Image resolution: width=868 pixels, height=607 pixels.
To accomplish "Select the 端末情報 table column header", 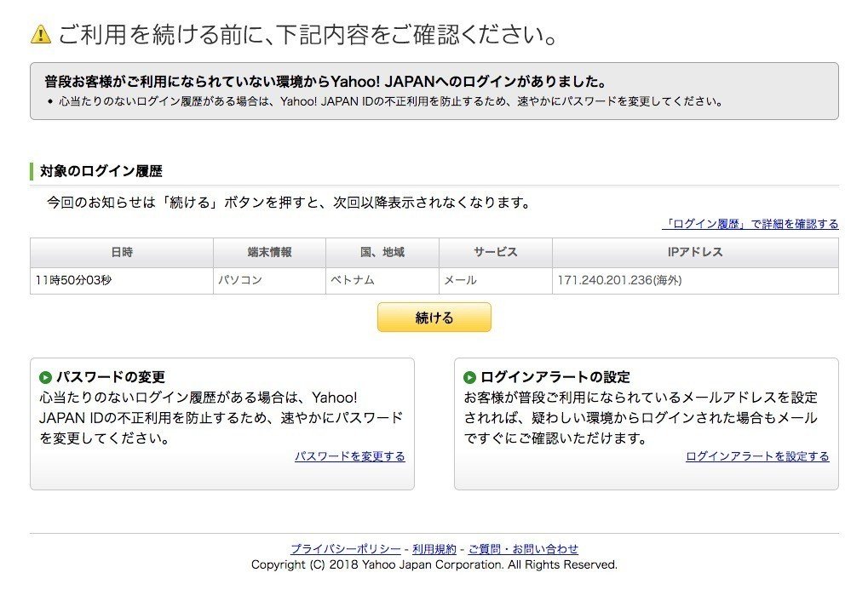I will 268,252.
